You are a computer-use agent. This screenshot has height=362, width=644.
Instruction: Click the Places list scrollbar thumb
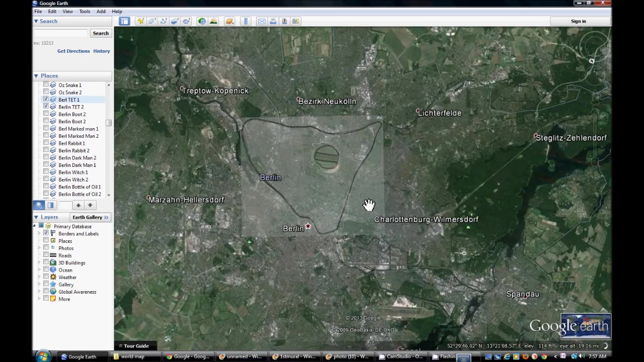pyautogui.click(x=109, y=123)
